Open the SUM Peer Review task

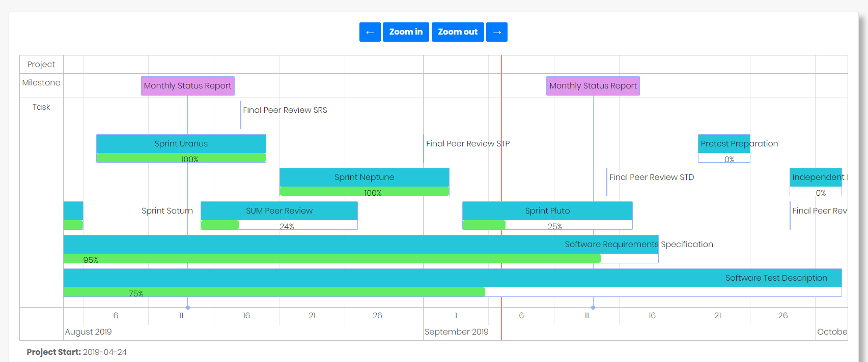click(x=279, y=211)
